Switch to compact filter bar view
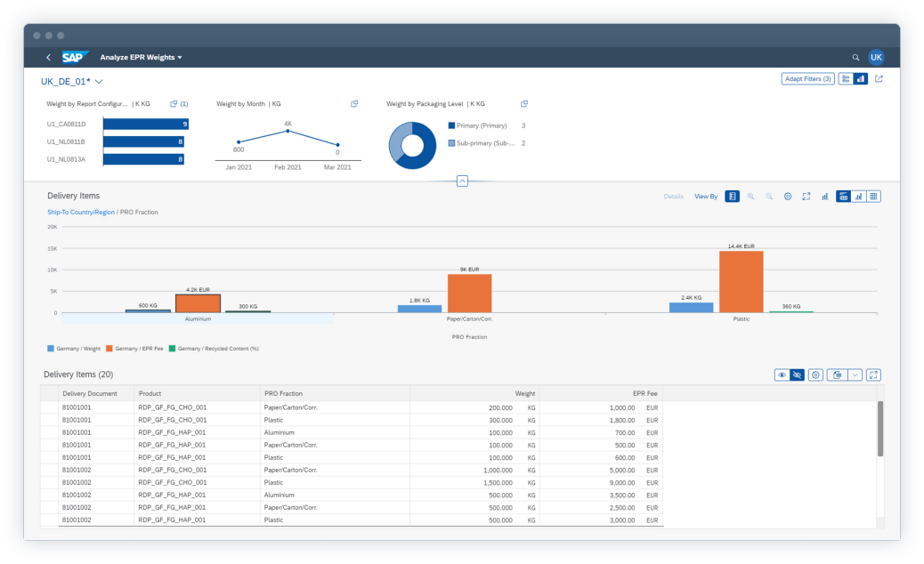 (845, 79)
